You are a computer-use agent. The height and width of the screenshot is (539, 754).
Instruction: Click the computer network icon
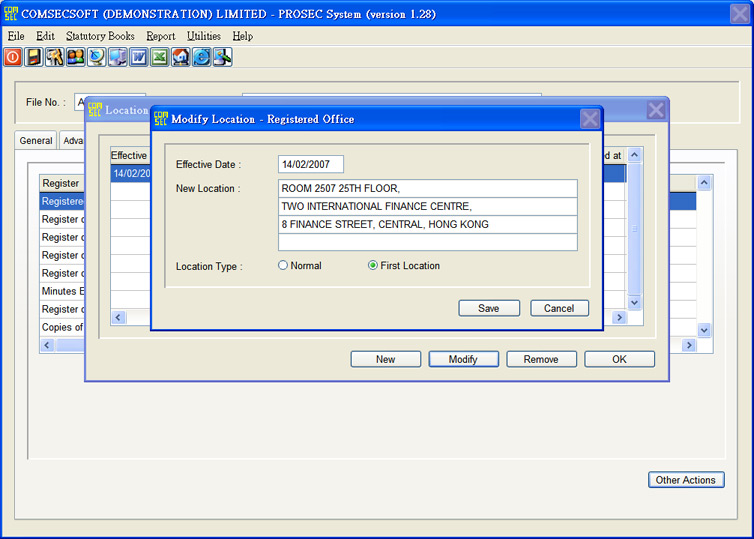click(118, 57)
